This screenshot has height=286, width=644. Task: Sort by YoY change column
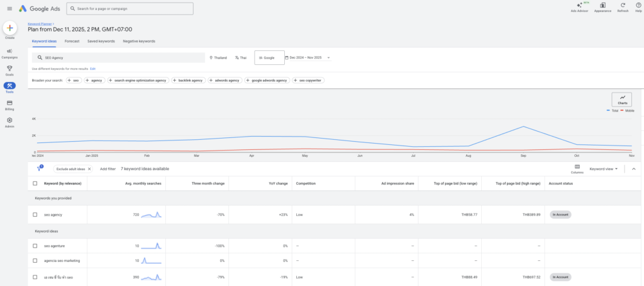pyautogui.click(x=280, y=183)
